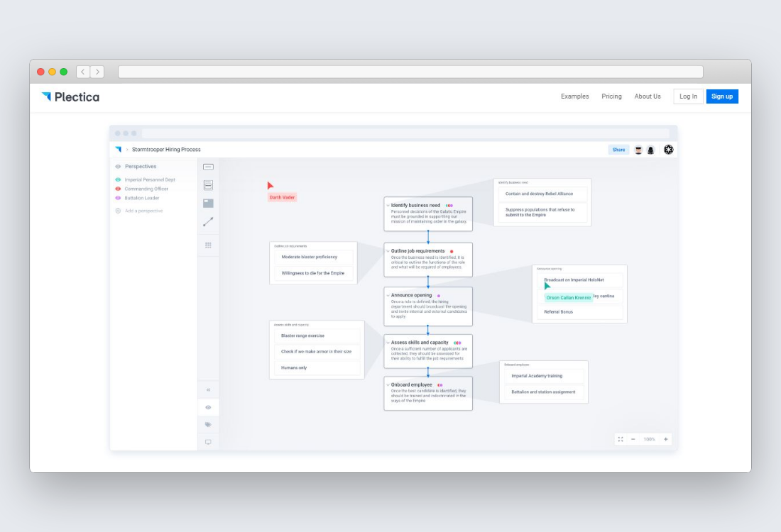Toggle visibility of Imperial Personnel Dept perspective

pos(118,179)
